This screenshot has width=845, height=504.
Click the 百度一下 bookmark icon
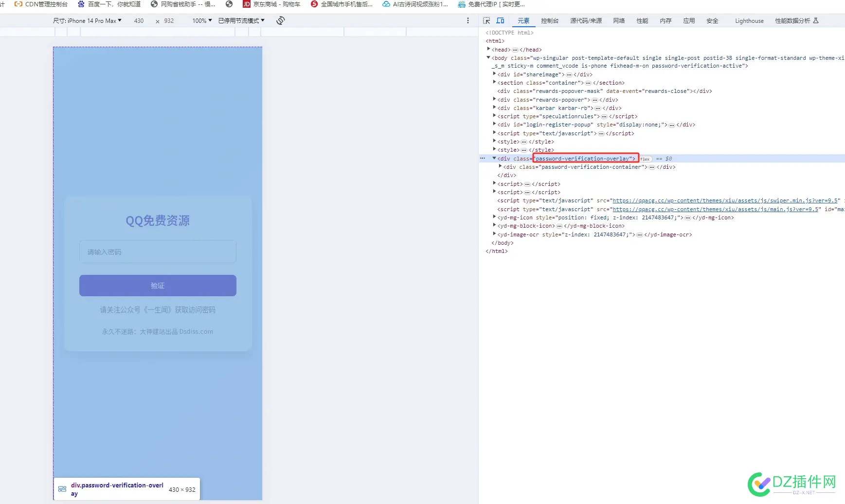pos(81,4)
